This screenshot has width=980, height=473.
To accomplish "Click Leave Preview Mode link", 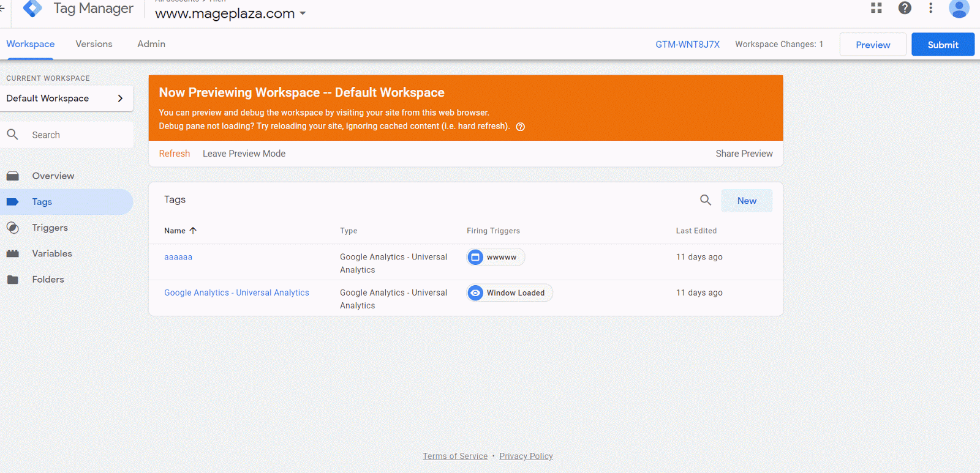I will pyautogui.click(x=244, y=154).
